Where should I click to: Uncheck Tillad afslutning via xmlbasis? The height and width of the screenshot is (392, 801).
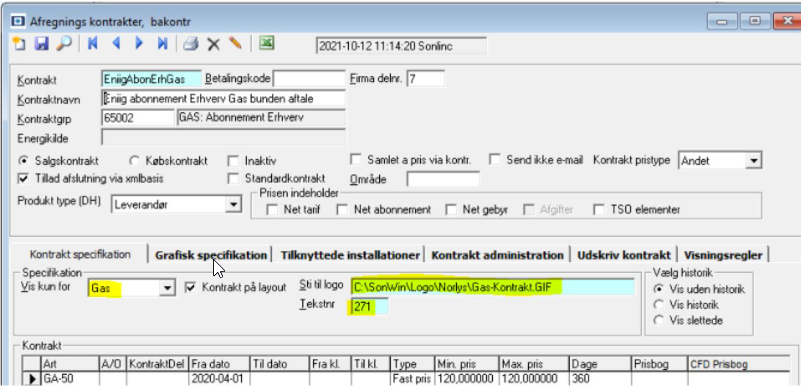coord(23,179)
